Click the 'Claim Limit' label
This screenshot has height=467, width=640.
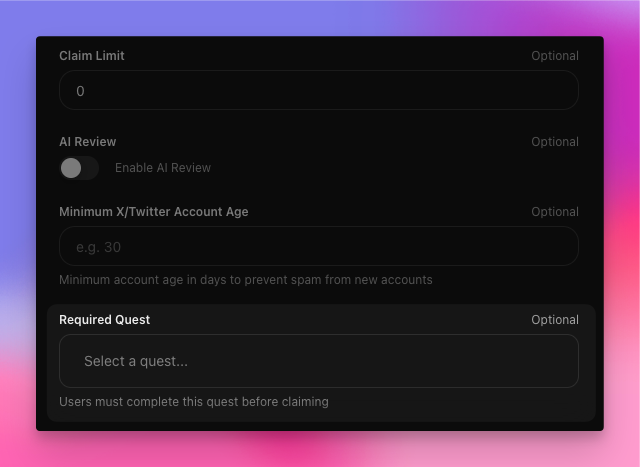click(x=92, y=56)
